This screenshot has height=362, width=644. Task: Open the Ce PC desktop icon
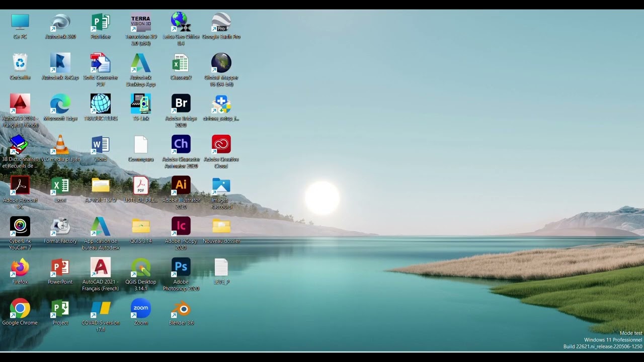(x=20, y=22)
